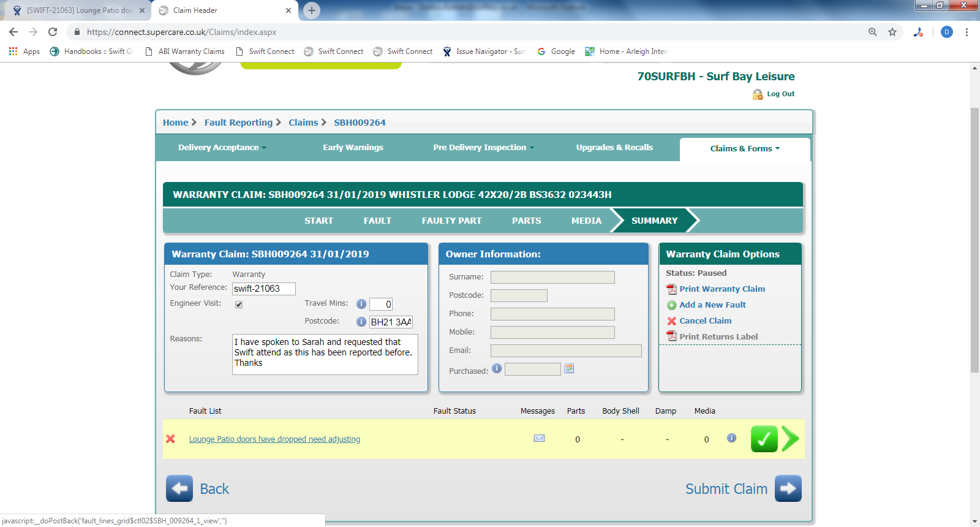
Task: Toggle the Engineer Visit checkbox
Action: click(x=239, y=305)
